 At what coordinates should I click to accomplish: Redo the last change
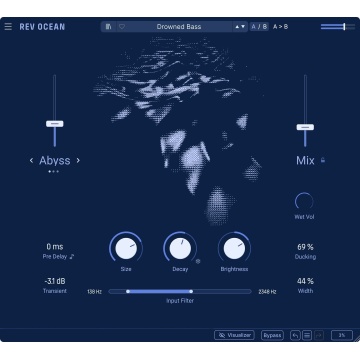tap(319, 335)
